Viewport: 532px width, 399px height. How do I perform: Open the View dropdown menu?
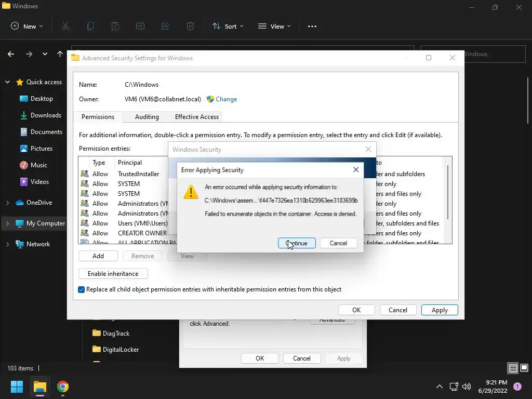[274, 26]
